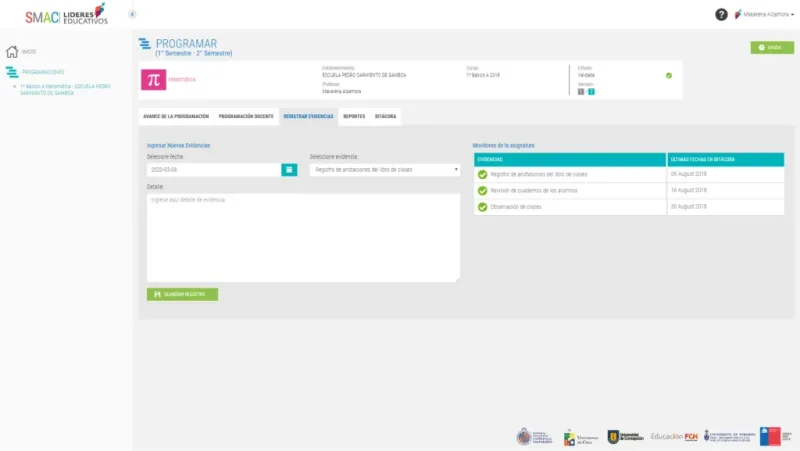Select version 1 icon

click(581, 92)
